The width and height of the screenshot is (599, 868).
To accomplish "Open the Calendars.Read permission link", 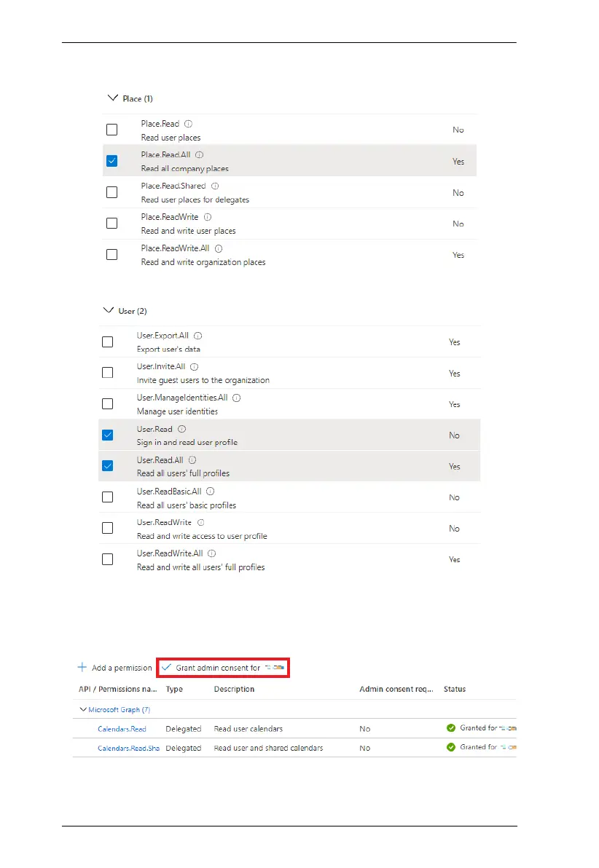I will pos(122,728).
